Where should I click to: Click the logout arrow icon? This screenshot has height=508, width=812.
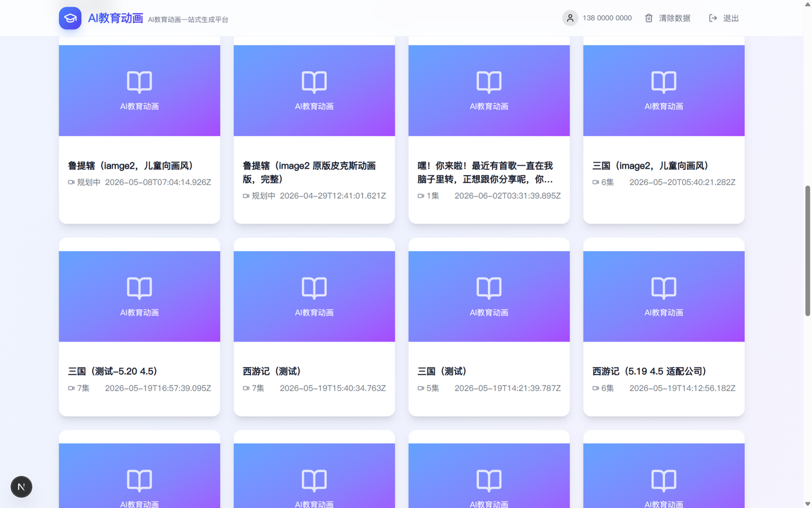[x=713, y=18]
